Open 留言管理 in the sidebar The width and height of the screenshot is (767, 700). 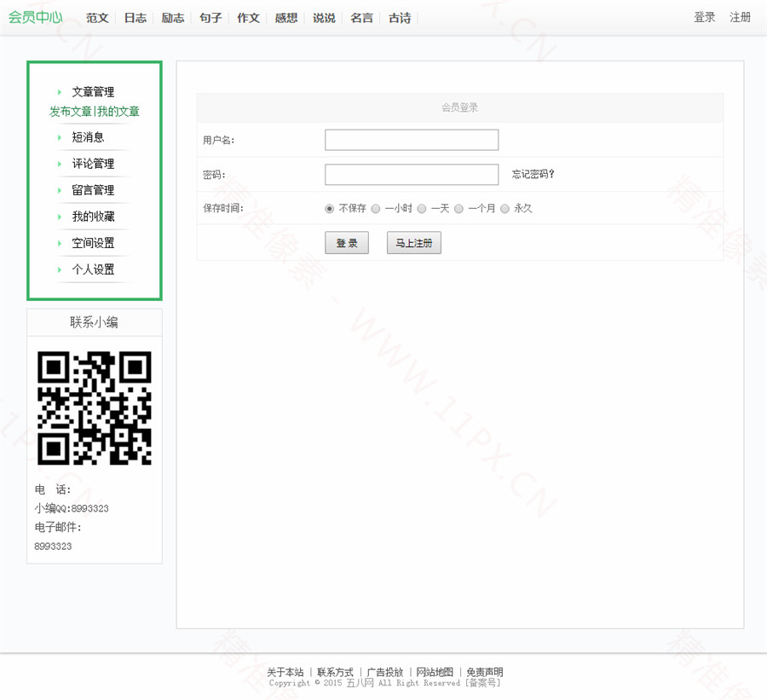point(93,190)
